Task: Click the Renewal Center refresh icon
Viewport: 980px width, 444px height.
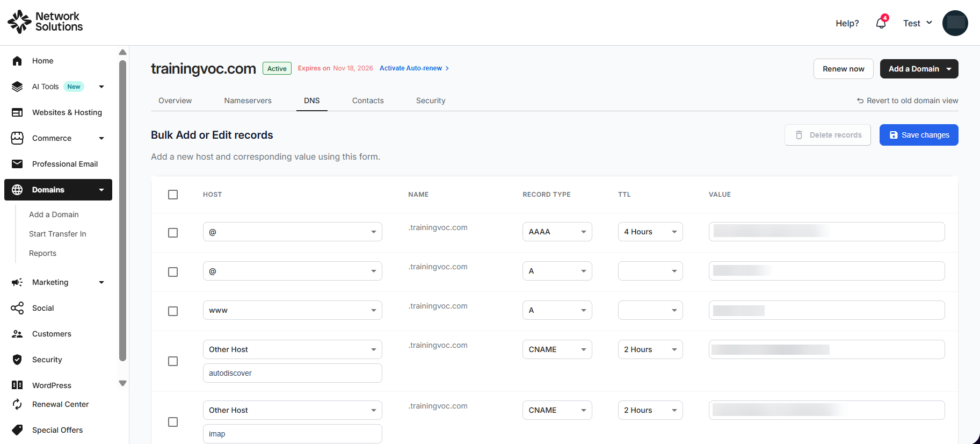Action: [x=17, y=404]
